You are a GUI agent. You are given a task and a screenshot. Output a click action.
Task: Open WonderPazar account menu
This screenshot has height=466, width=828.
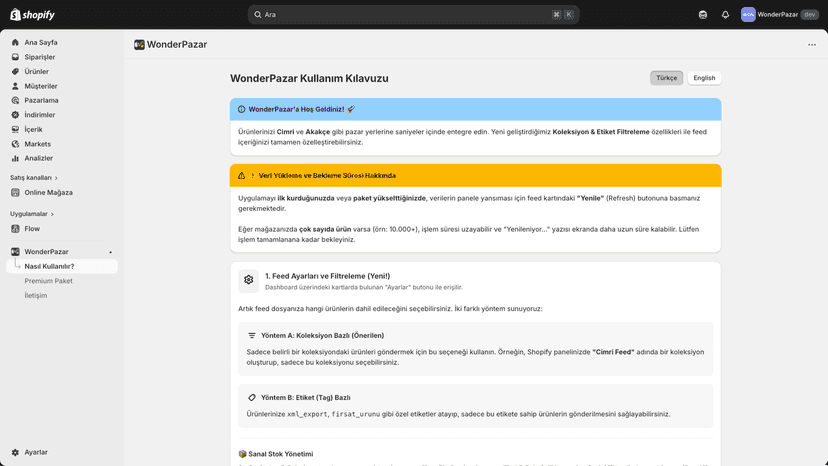(x=780, y=15)
